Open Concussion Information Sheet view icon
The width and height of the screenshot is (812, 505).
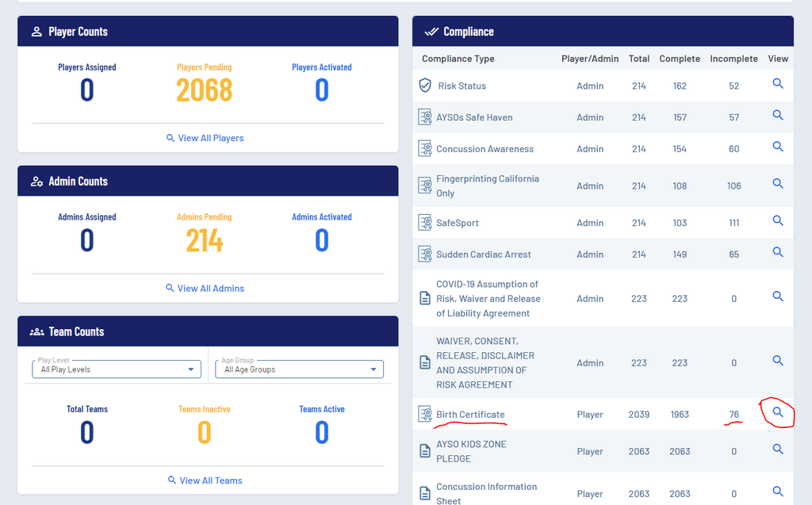click(778, 492)
